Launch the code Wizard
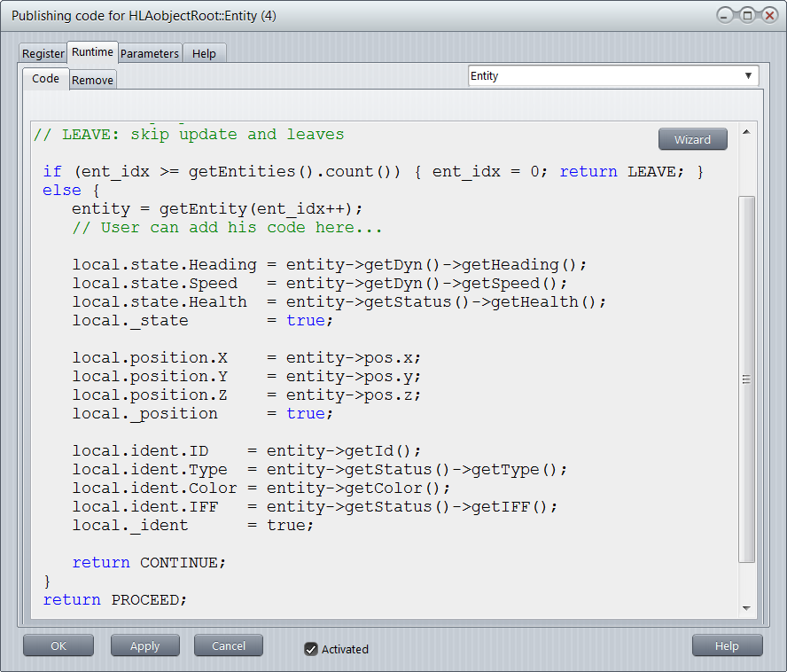Viewport: 787px width, 672px height. (x=692, y=139)
